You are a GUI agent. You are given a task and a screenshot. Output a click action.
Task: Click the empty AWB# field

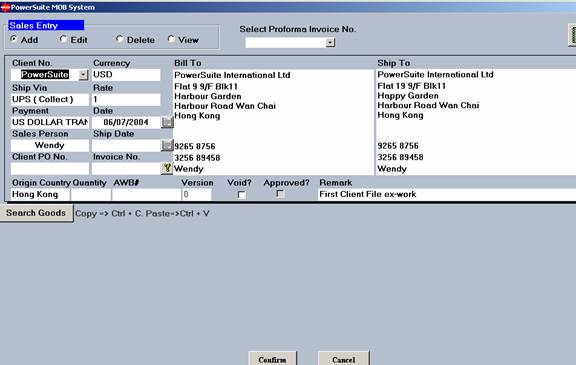[x=146, y=195]
